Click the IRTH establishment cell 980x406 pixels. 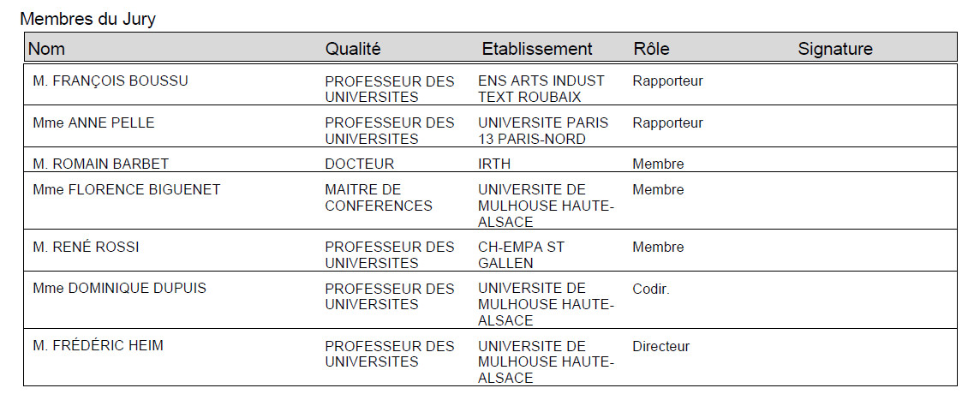pyautogui.click(x=494, y=164)
